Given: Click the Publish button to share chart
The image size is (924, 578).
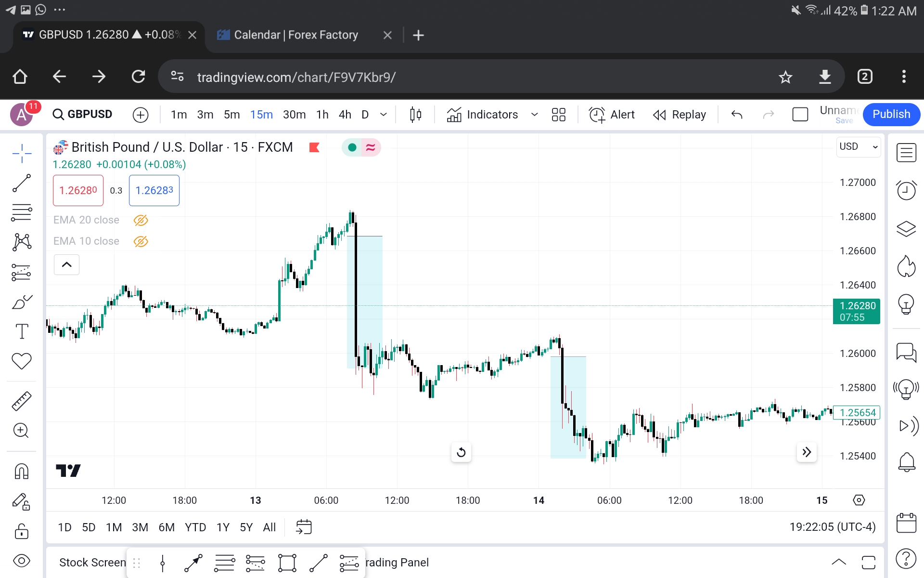Looking at the screenshot, I should tap(891, 113).
